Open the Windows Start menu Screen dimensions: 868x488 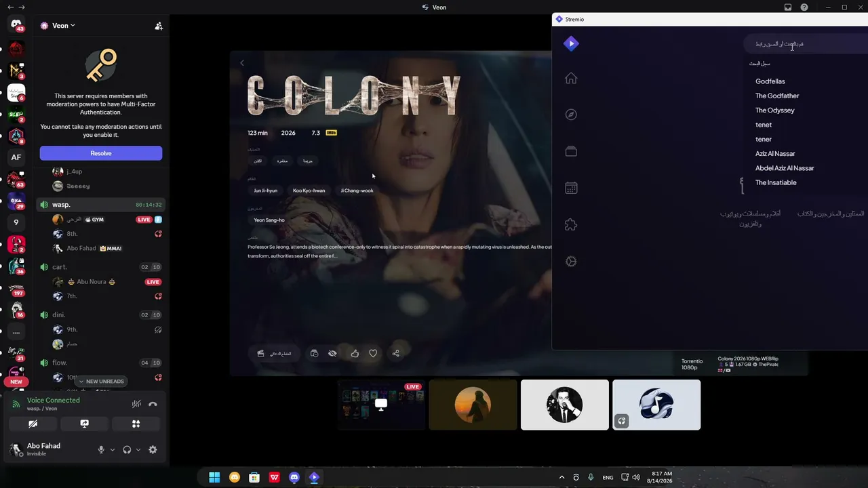(214, 477)
